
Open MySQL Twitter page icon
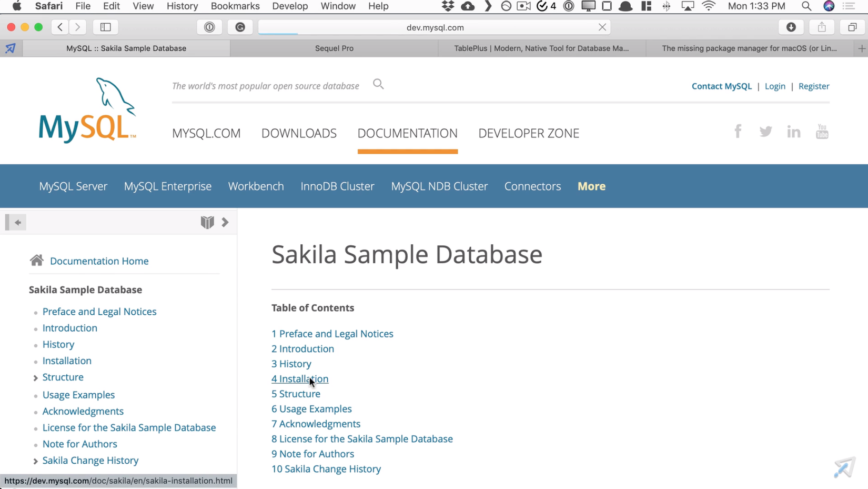[x=766, y=132]
